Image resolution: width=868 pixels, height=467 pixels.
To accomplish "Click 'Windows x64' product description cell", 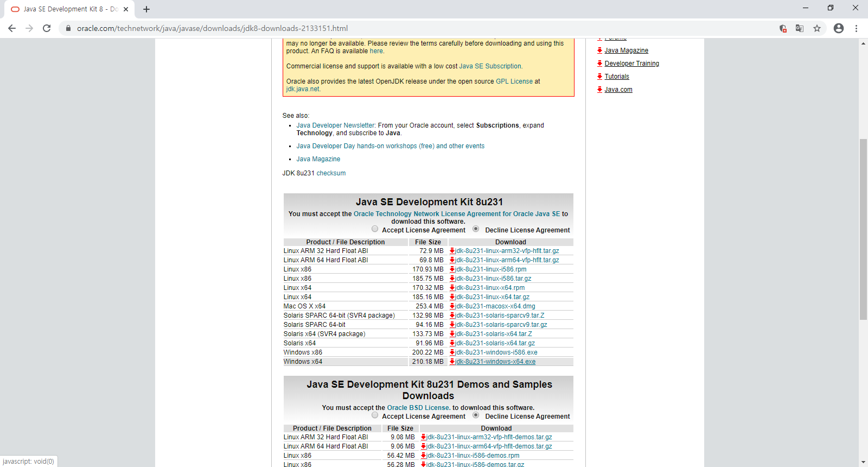I will click(346, 362).
